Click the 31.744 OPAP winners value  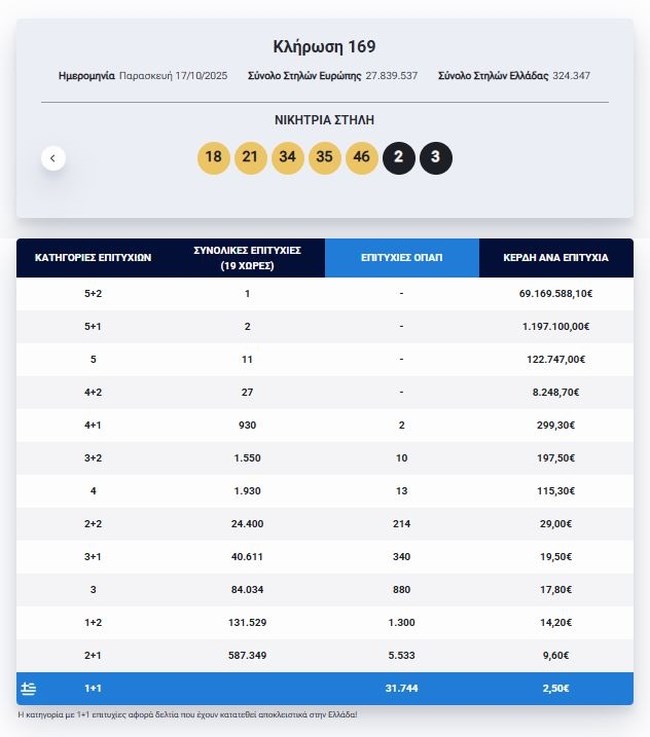(x=401, y=688)
